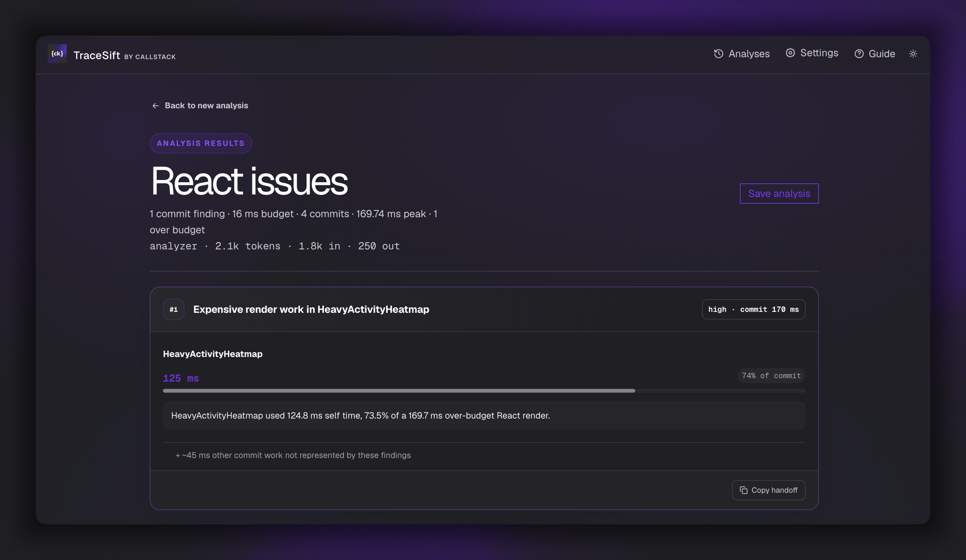966x560 pixels.
Task: Open the Settings menu item
Action: [812, 53]
